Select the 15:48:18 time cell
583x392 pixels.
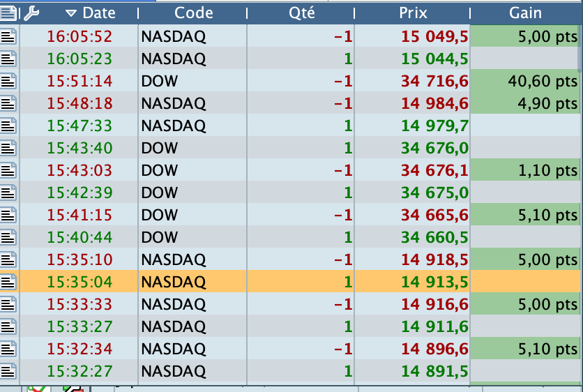tap(79, 103)
